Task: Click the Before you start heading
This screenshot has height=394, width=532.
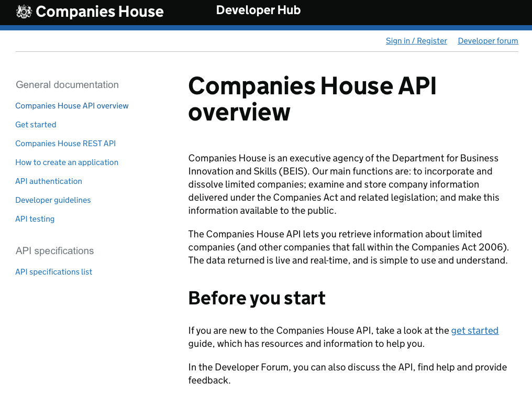Action: coord(257,298)
